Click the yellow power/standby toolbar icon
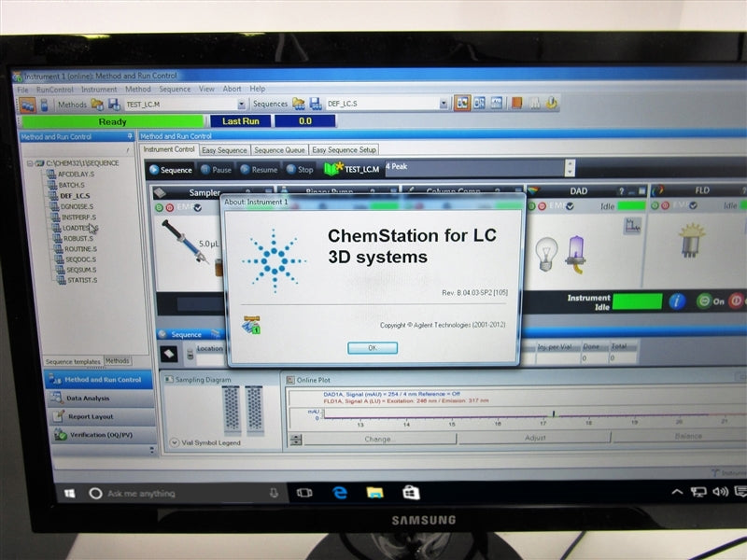This screenshot has height=560, width=747. (552, 103)
